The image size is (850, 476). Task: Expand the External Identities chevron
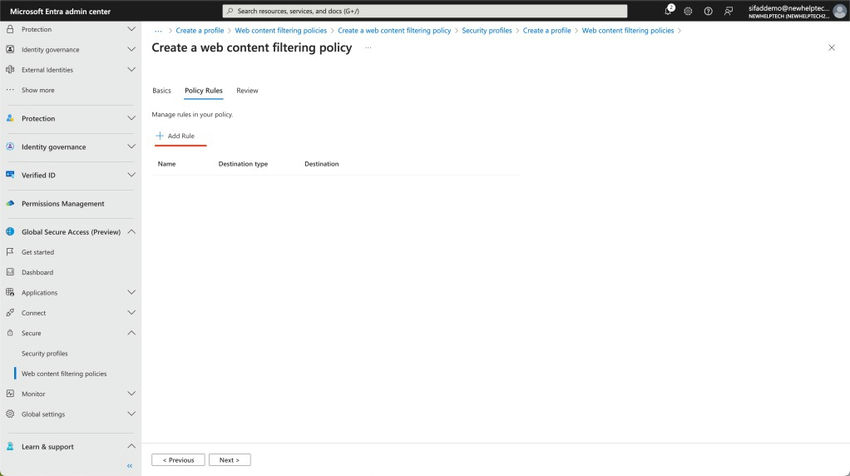tap(131, 69)
